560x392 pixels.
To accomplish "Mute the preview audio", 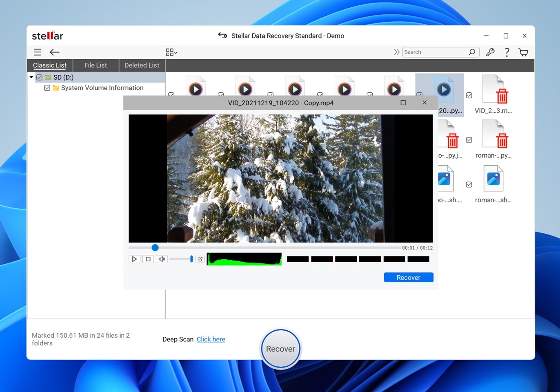I will pyautogui.click(x=162, y=259).
